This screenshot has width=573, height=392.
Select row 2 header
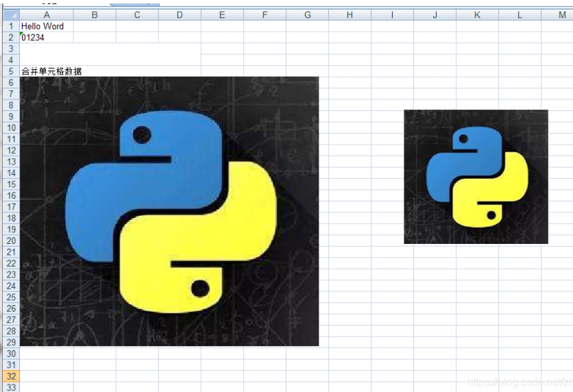[12, 38]
